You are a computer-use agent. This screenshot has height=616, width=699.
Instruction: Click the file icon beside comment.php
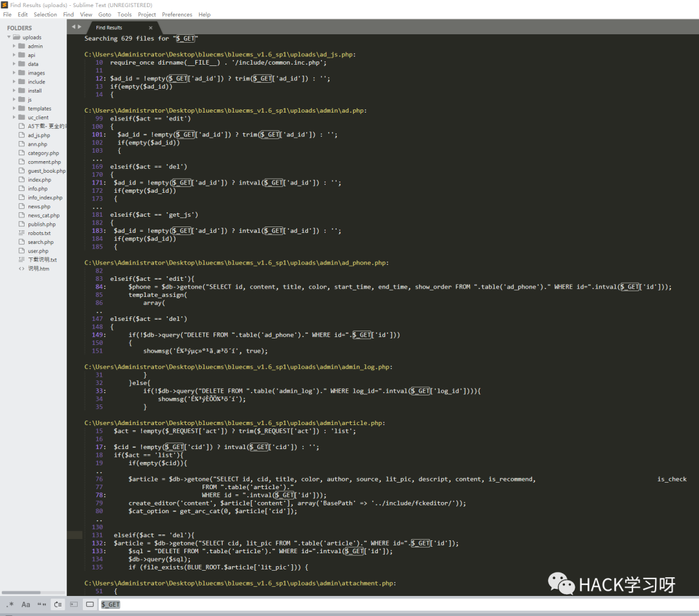(21, 162)
